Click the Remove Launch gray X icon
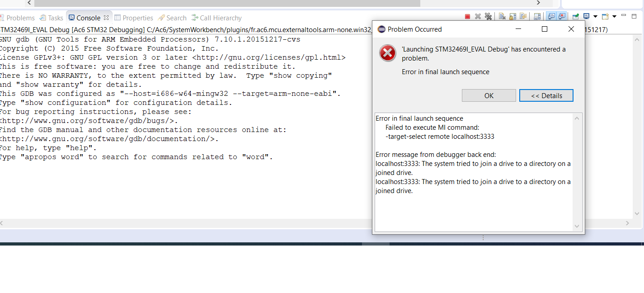This screenshot has width=644, height=293. click(x=478, y=17)
